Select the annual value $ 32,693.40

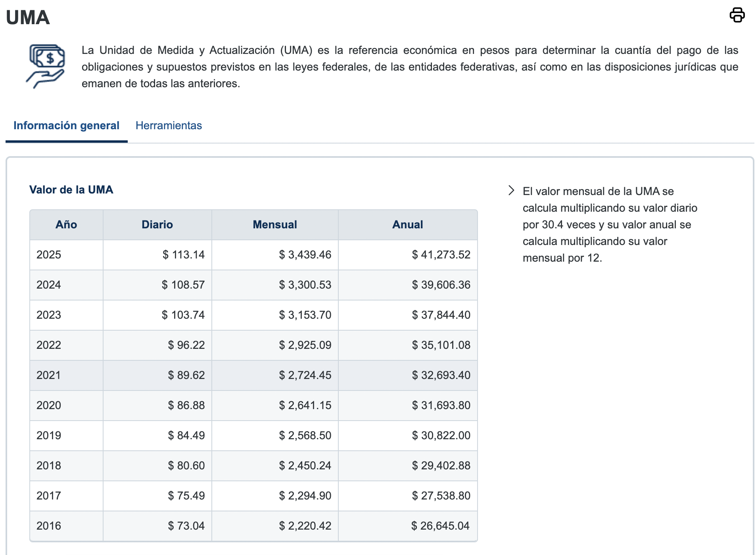pyautogui.click(x=441, y=375)
